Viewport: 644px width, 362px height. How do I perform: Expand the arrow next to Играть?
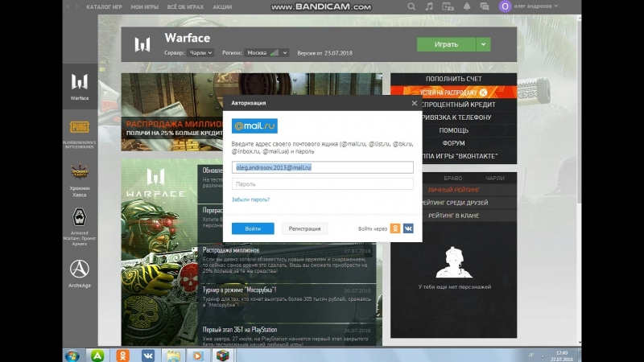pyautogui.click(x=484, y=44)
